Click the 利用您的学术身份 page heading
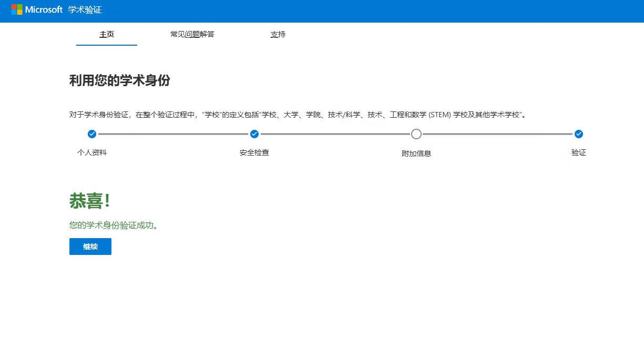The width and height of the screenshot is (644, 359). tap(120, 81)
